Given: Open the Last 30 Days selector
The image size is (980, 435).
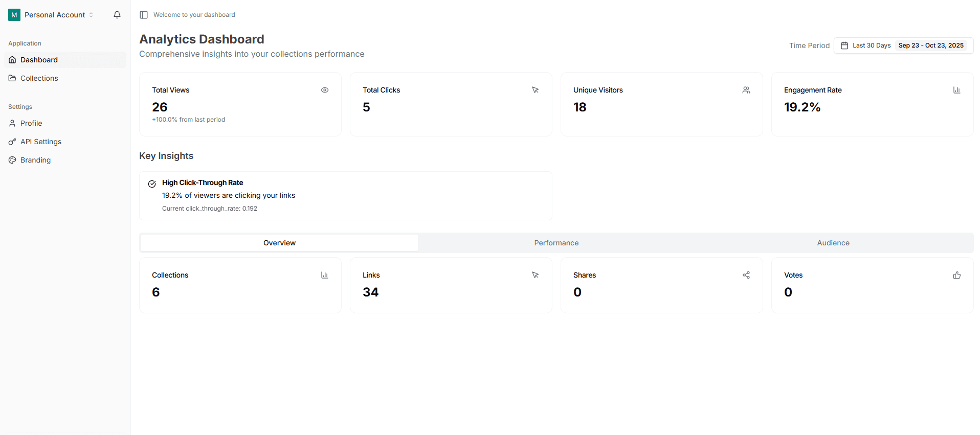Looking at the screenshot, I should [871, 45].
